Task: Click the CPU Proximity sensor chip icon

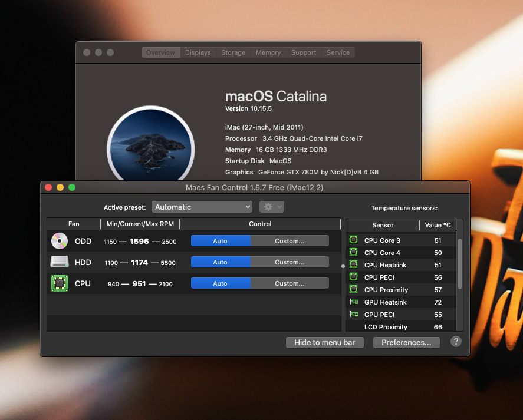Action: [354, 289]
